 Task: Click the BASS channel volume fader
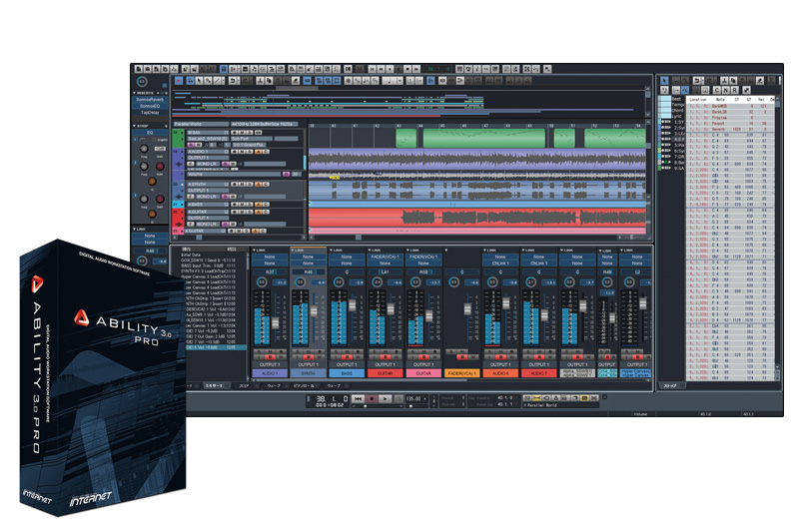pyautogui.click(x=353, y=305)
